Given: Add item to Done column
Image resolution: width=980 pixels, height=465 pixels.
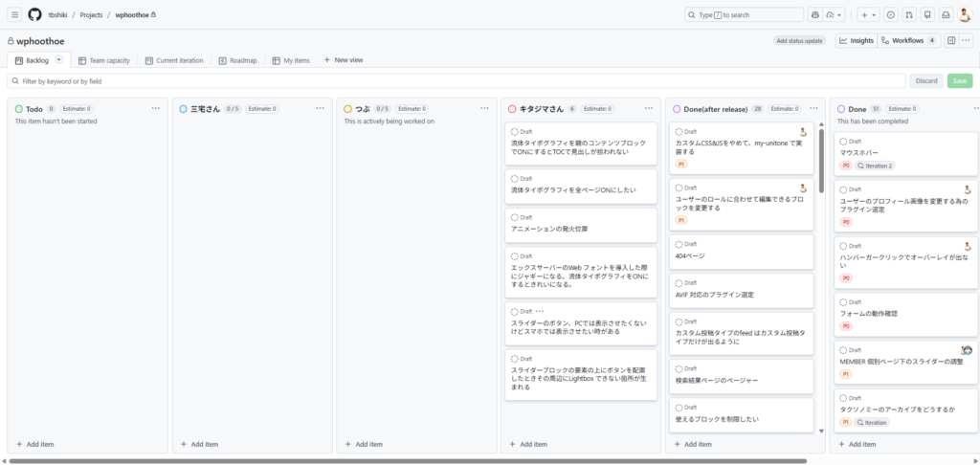Looking at the screenshot, I should (857, 444).
